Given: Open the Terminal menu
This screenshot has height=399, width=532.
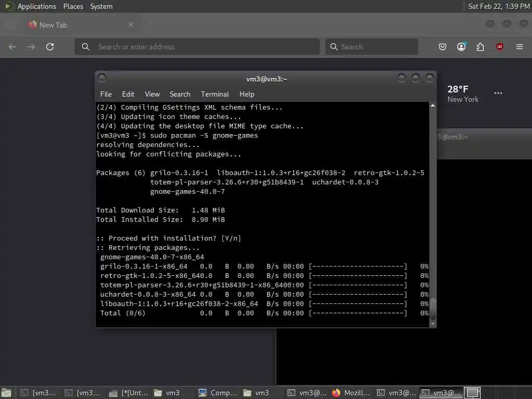Looking at the screenshot, I should tap(215, 95).
